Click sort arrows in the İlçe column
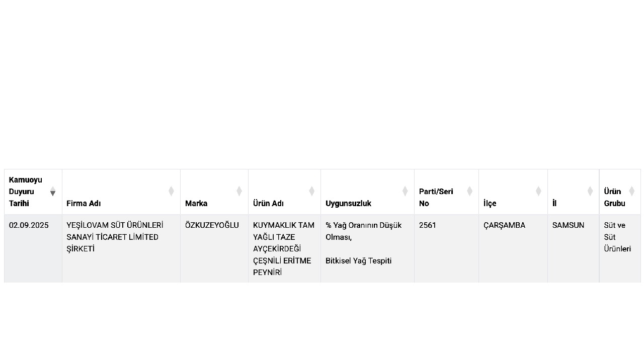The image size is (644, 362). coord(538,191)
